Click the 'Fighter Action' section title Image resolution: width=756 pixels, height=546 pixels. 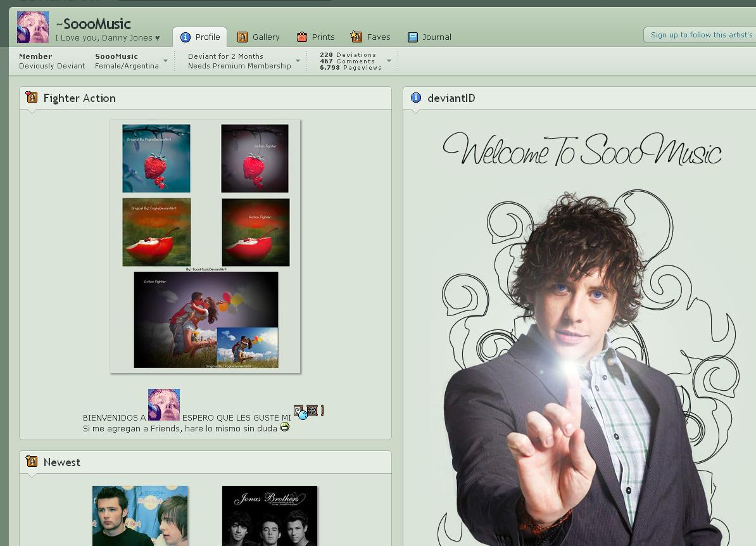click(x=80, y=98)
